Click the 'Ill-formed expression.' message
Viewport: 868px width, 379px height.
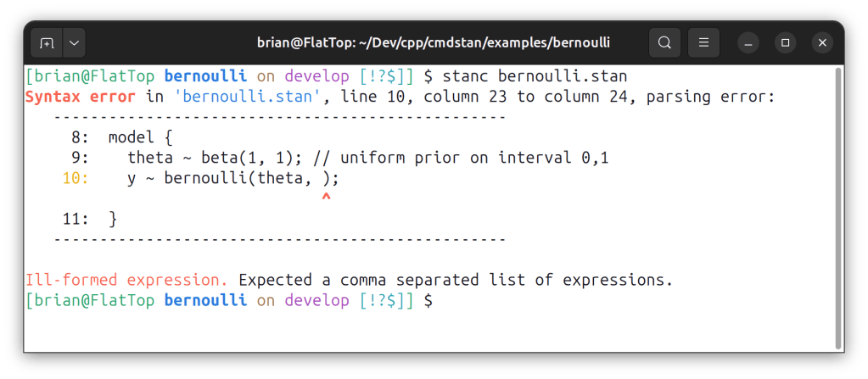[127, 279]
